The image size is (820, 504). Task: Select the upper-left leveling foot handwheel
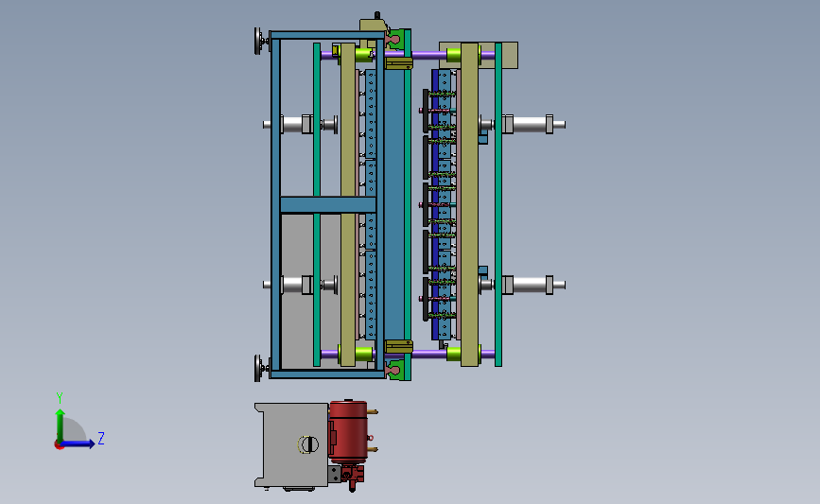tap(258, 42)
